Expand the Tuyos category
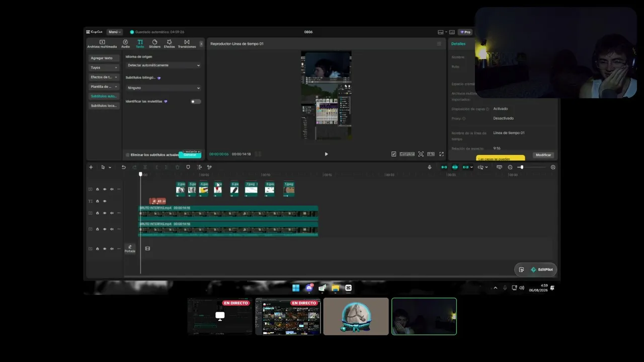Image resolution: width=644 pixels, height=362 pixels. [x=104, y=67]
